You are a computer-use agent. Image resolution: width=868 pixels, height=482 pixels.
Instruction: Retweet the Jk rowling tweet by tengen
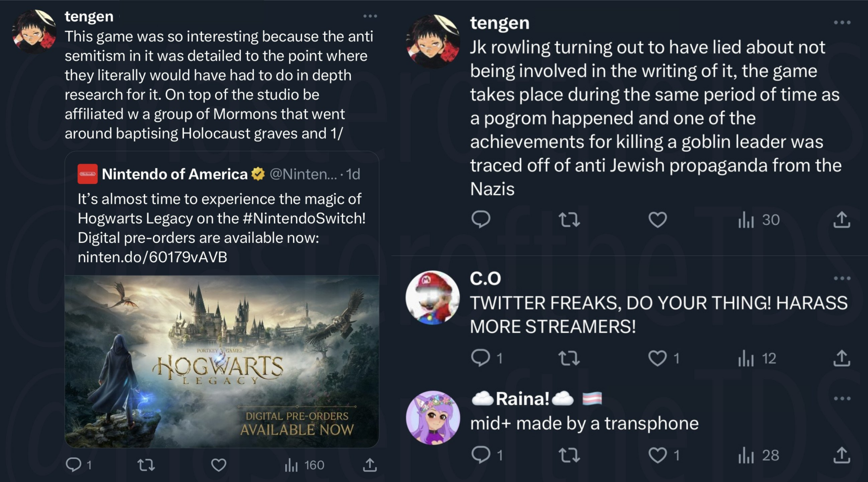(569, 220)
